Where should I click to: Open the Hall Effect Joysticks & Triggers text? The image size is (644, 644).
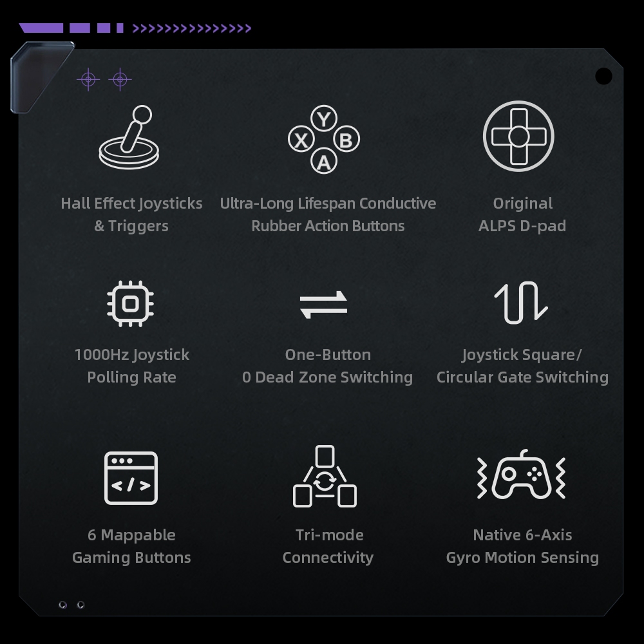[131, 214]
